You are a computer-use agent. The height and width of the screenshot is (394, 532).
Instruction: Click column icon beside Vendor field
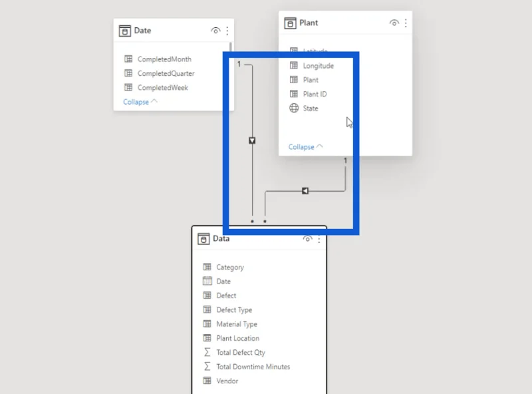(207, 381)
